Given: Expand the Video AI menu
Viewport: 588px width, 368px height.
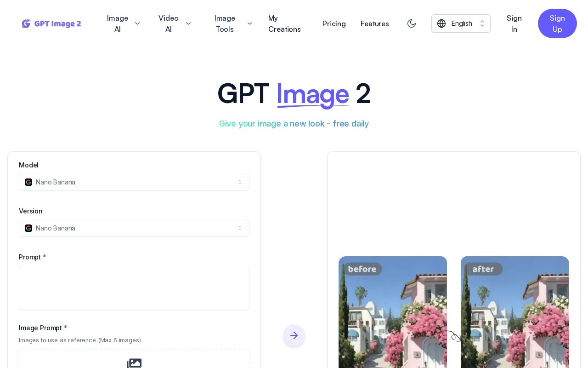Looking at the screenshot, I should (174, 23).
